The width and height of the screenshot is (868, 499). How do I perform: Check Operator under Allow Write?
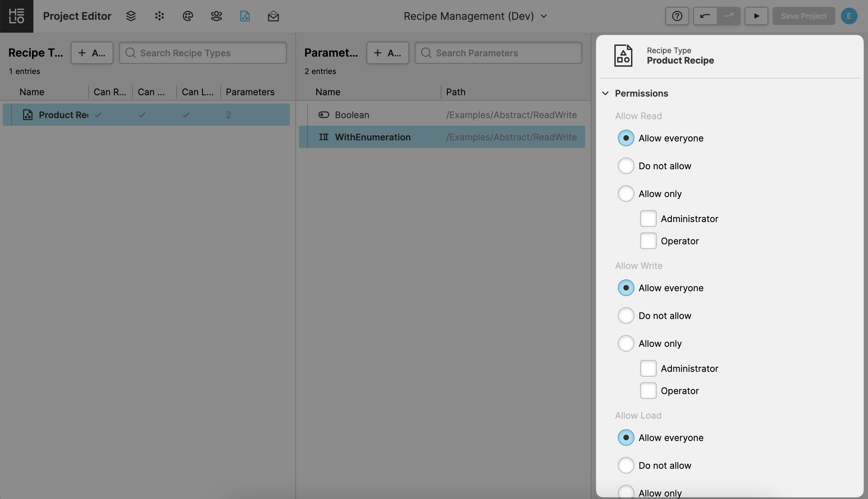pos(648,391)
